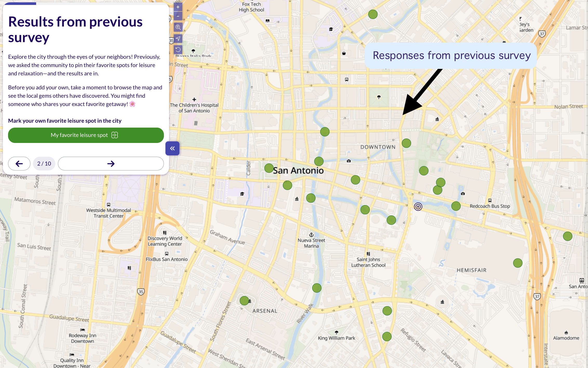Select the green marker right of HEMISFAIR label
Viewport: 588px width, 368px height.
(x=518, y=263)
